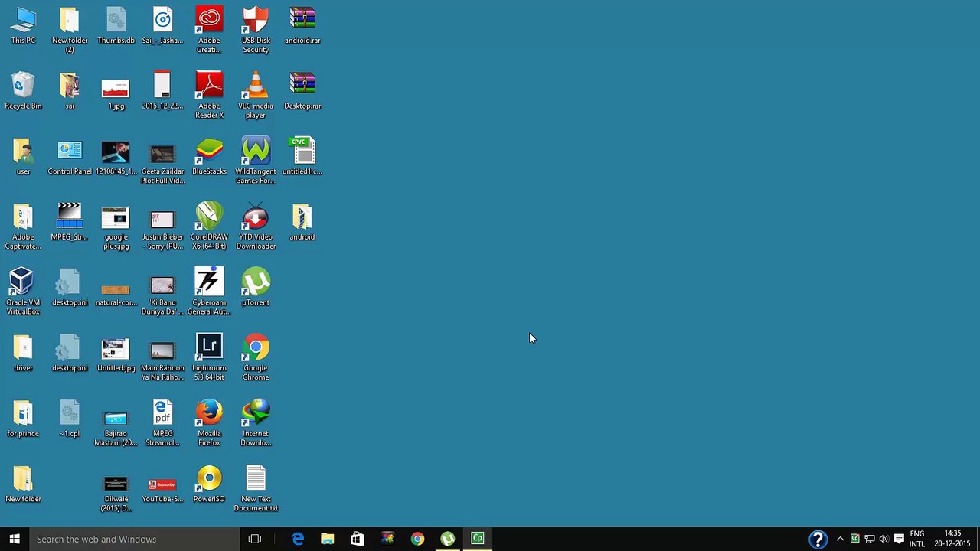
Task: Select the This PC desktop icon
Action: click(x=23, y=25)
